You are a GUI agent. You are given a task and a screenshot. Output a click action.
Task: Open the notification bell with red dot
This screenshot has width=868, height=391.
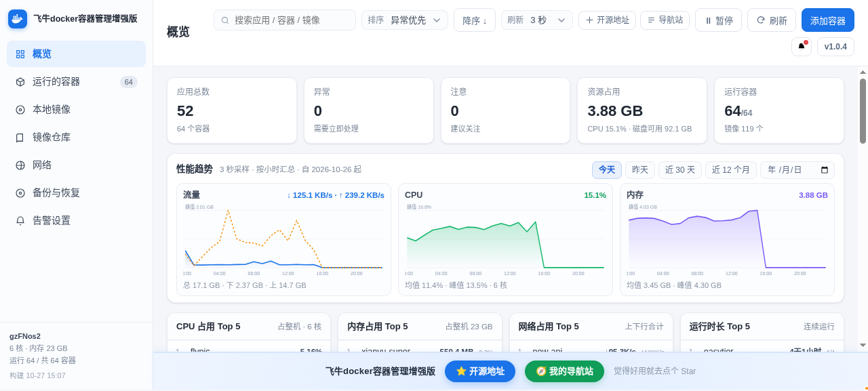point(802,47)
